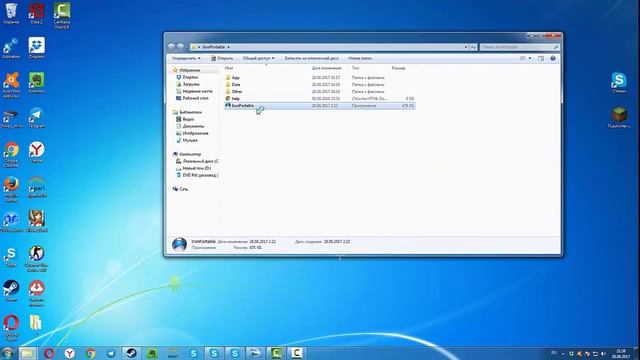Open Chrome from the taskbar

[90, 353]
